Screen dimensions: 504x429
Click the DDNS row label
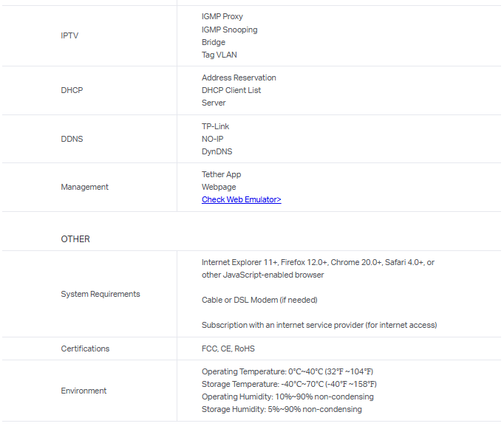[72, 139]
